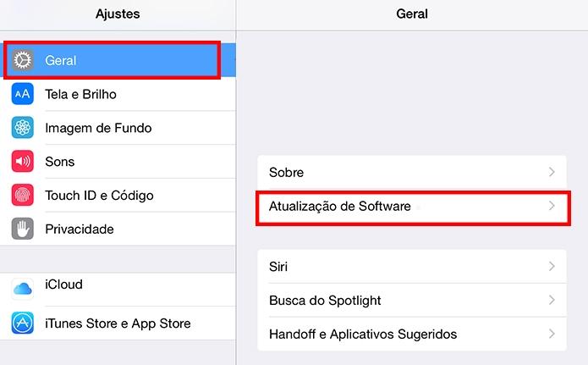Open the Touch ID fingerprint icon
The image size is (588, 365).
(x=23, y=195)
